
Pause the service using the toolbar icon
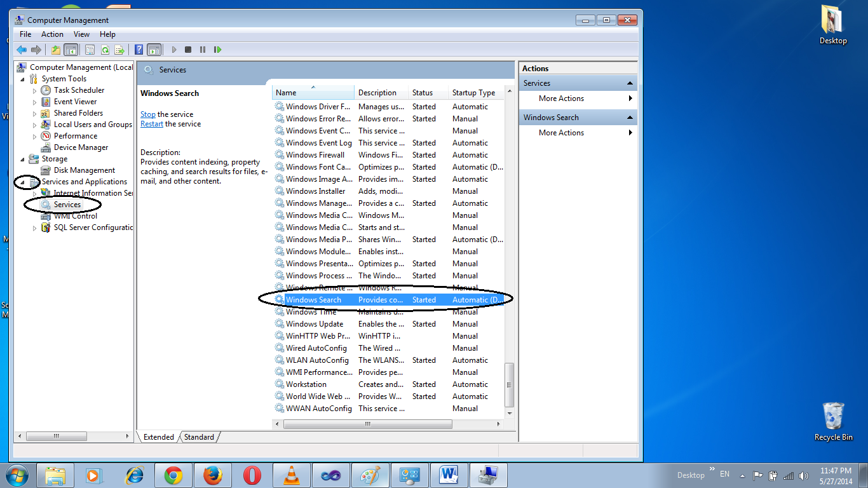(x=203, y=50)
